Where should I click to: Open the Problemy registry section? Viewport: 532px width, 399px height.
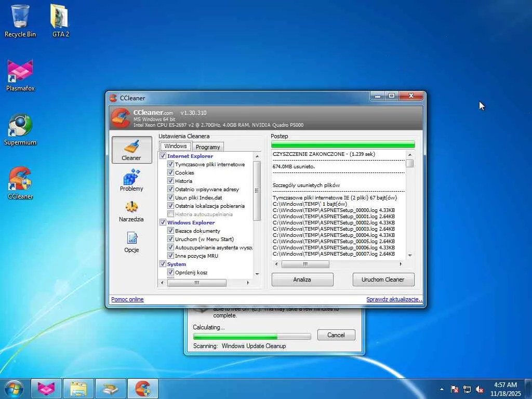click(131, 180)
